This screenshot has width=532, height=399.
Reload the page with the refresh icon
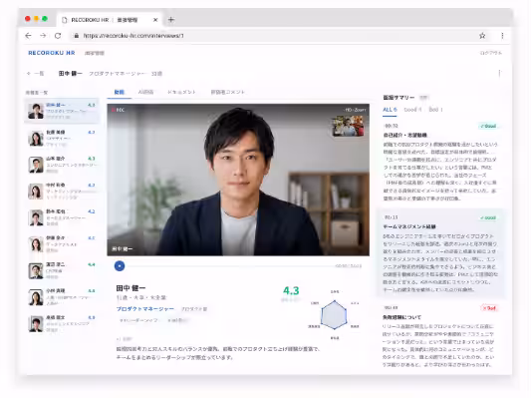coord(58,36)
